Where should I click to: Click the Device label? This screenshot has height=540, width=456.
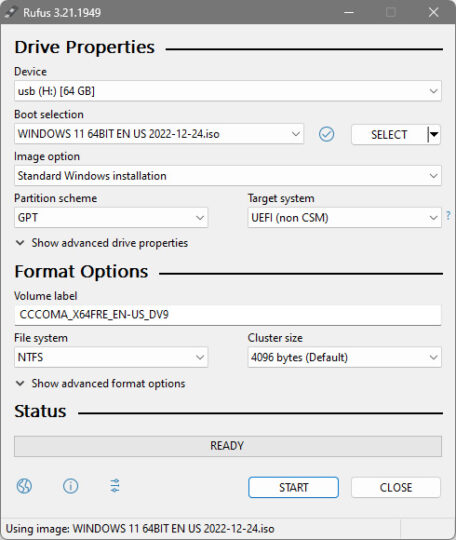coord(30,72)
